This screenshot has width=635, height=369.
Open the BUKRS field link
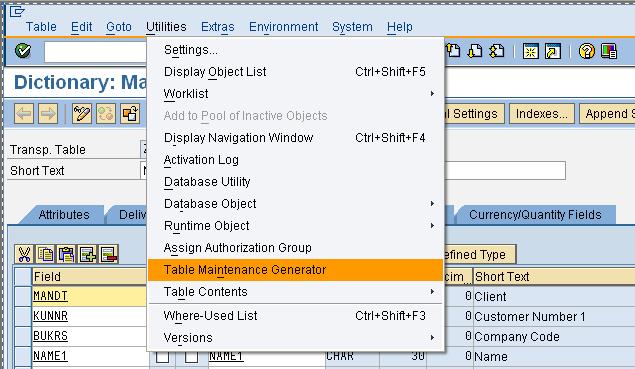(x=50, y=336)
